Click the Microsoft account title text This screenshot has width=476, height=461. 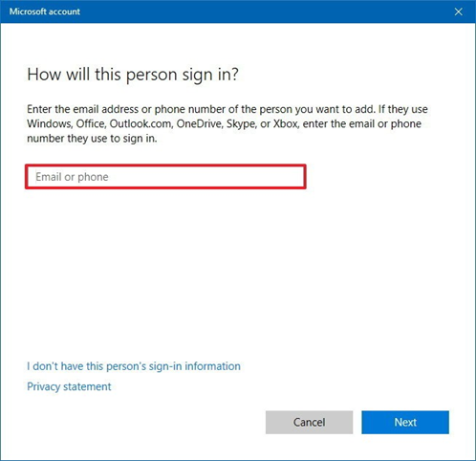pyautogui.click(x=45, y=11)
